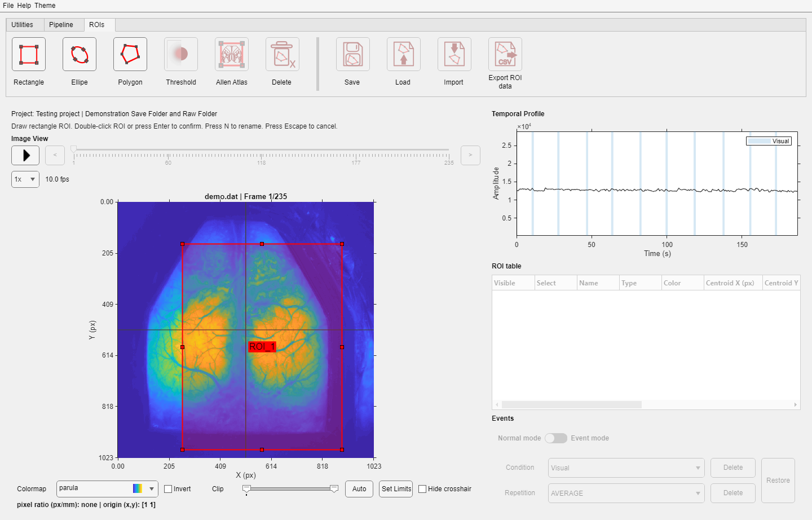The width and height of the screenshot is (812, 520).
Task: Open the playback speed 1x dropdown
Action: [25, 179]
